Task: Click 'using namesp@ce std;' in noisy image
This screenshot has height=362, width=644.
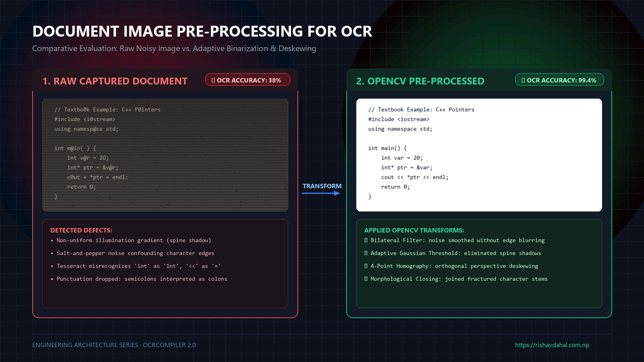Action: [87, 129]
